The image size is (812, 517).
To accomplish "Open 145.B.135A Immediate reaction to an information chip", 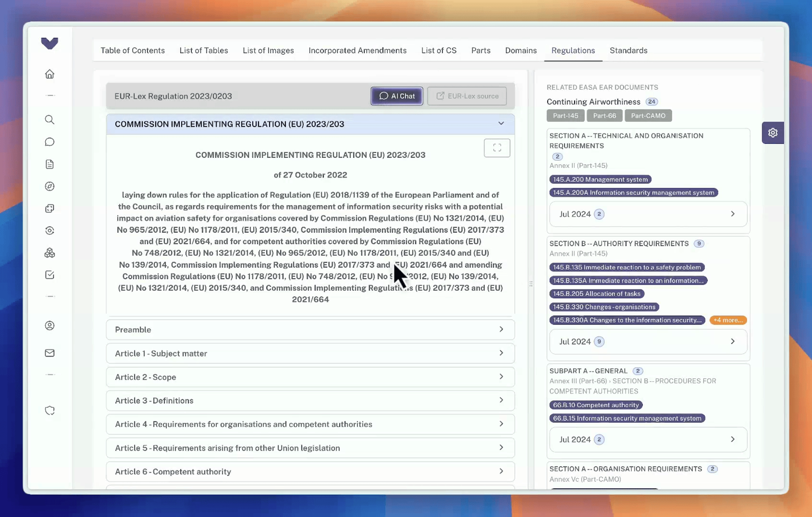I will (x=628, y=280).
